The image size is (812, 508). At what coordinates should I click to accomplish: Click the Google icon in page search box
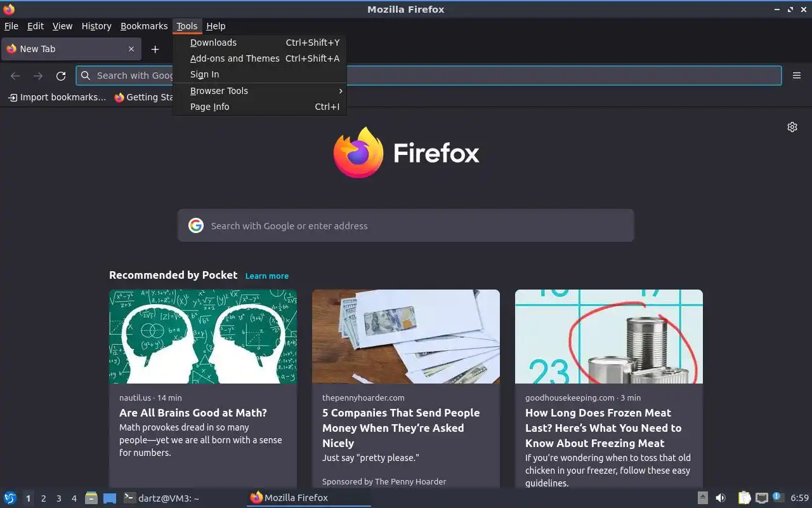(x=196, y=225)
